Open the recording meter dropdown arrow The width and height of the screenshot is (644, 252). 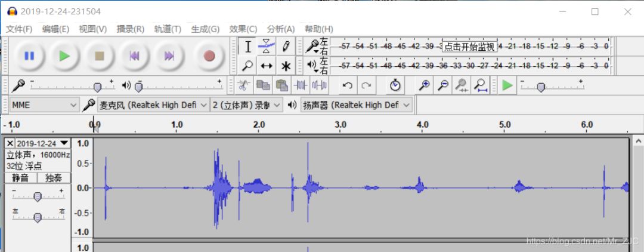pyautogui.click(x=316, y=51)
